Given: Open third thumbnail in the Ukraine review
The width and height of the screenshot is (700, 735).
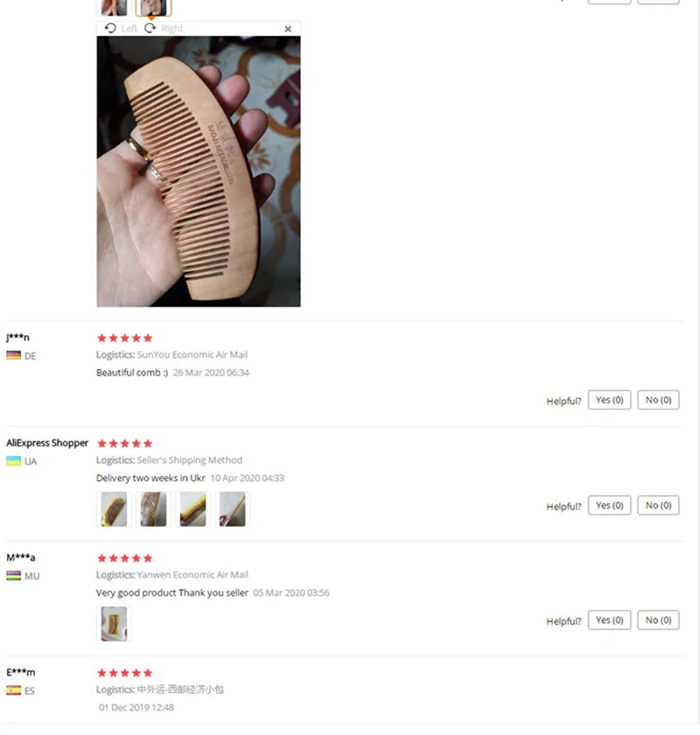Looking at the screenshot, I should click(192, 509).
